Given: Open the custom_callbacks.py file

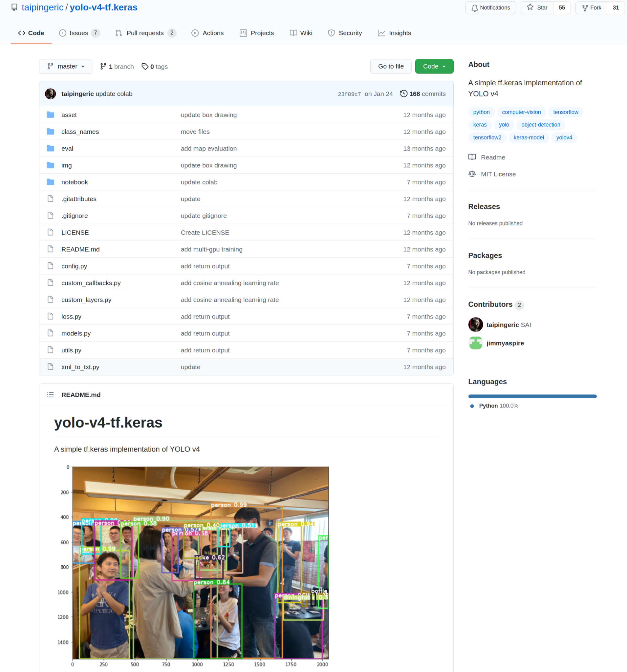Looking at the screenshot, I should click(91, 283).
